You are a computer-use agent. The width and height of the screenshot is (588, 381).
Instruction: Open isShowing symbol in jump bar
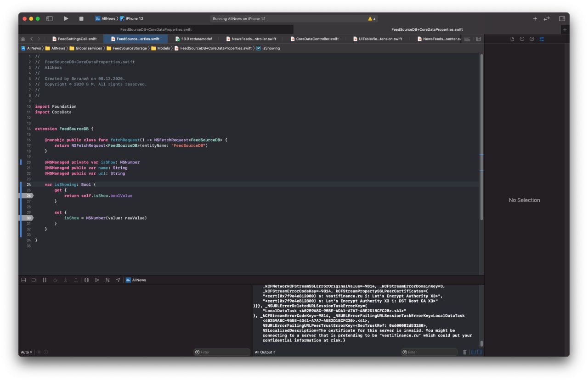click(268, 48)
